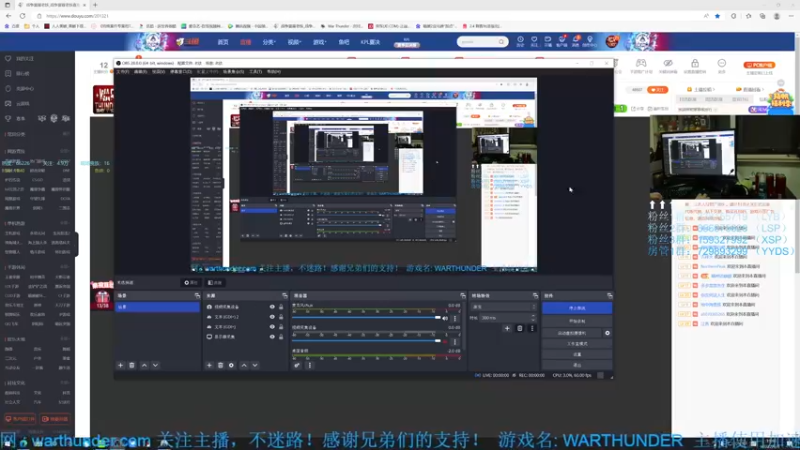Open the 工具(T) menu in OBS
Image resolution: width=800 pixels, height=450 pixels.
pyautogui.click(x=255, y=72)
